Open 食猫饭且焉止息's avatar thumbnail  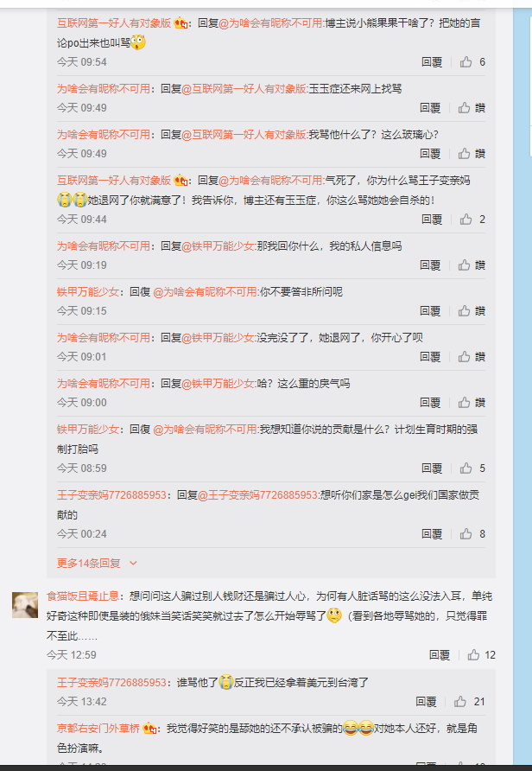[25, 605]
